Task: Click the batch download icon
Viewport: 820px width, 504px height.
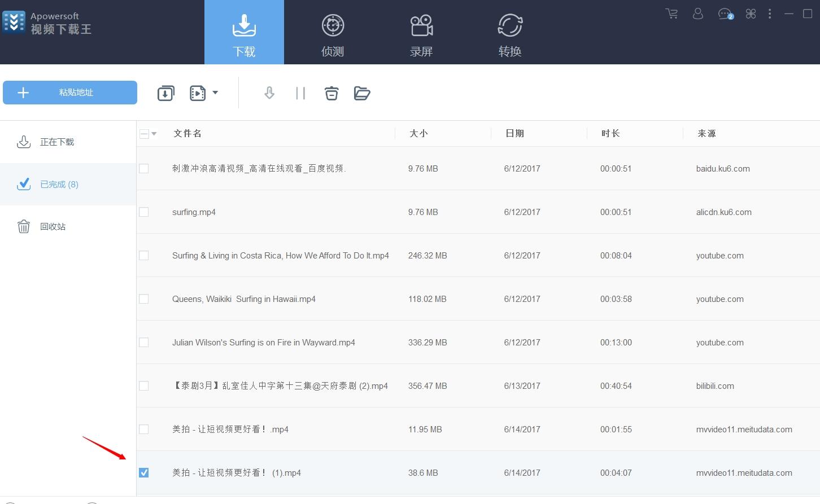Action: pos(165,93)
